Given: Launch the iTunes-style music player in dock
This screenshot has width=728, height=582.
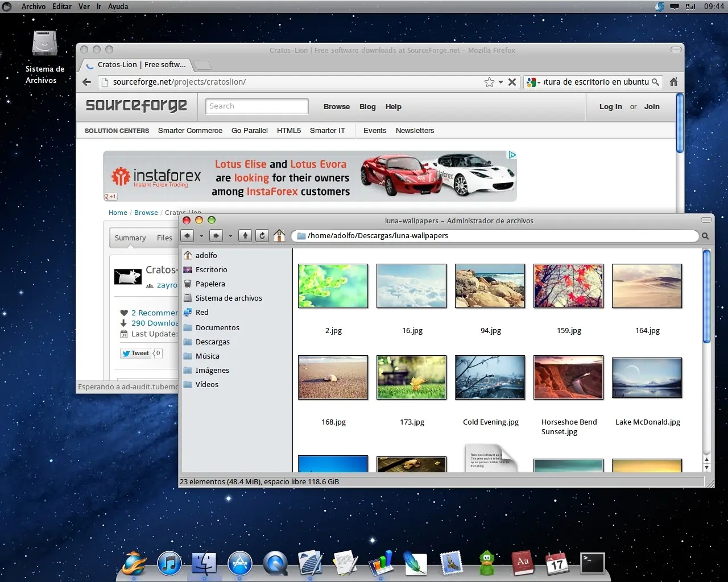Looking at the screenshot, I should click(169, 563).
